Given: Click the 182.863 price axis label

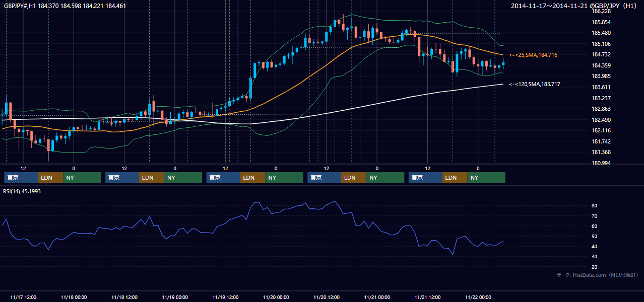Looking at the screenshot, I should [x=601, y=109].
